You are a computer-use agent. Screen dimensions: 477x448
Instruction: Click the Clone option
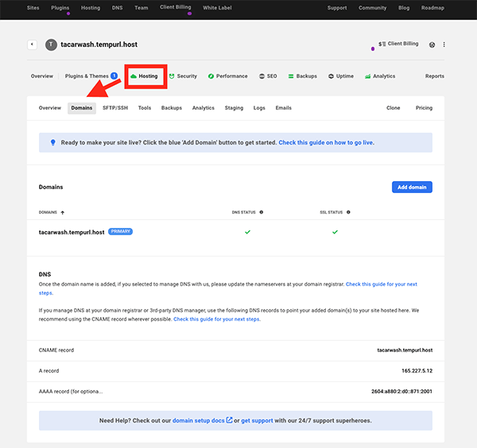coord(394,108)
